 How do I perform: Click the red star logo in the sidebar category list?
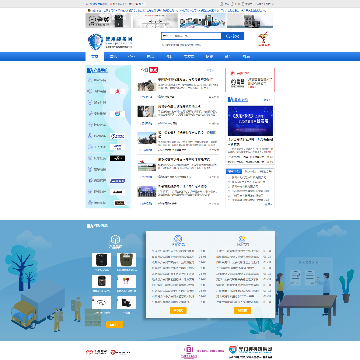click(117, 91)
